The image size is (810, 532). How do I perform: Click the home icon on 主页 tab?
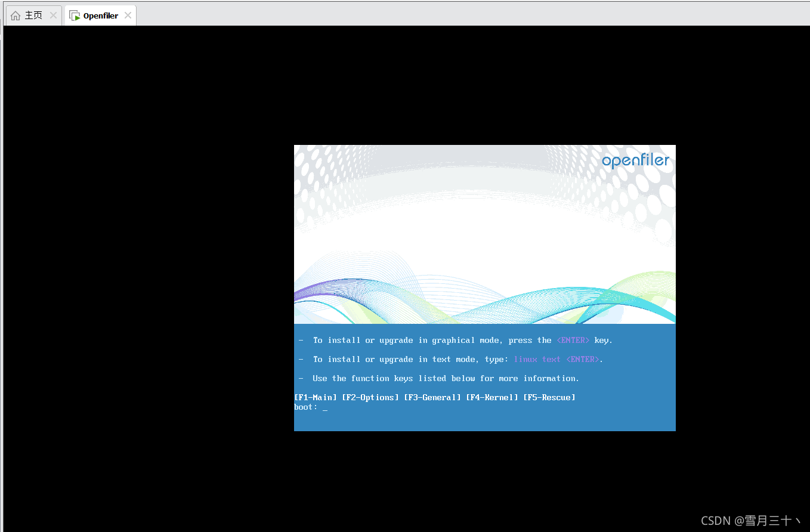pos(16,16)
